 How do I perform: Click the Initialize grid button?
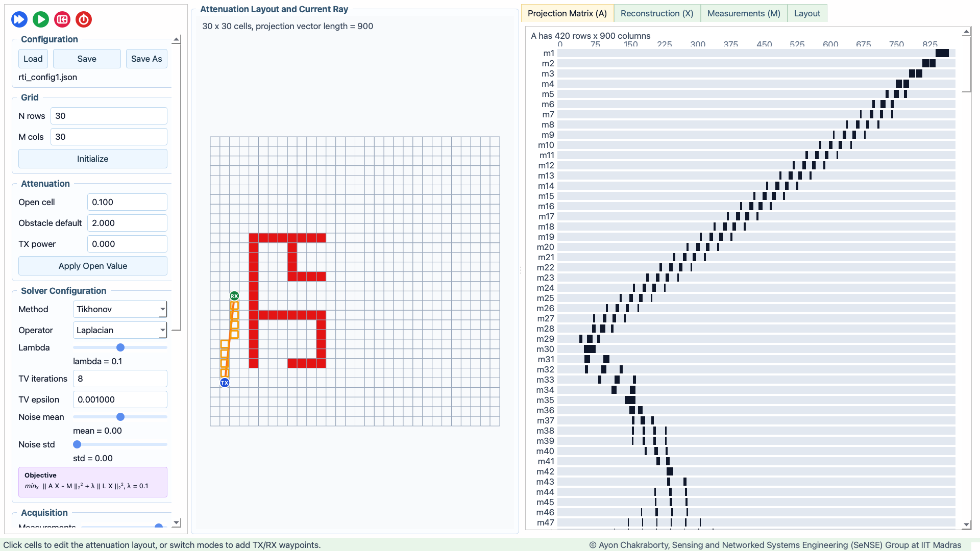[x=93, y=159]
